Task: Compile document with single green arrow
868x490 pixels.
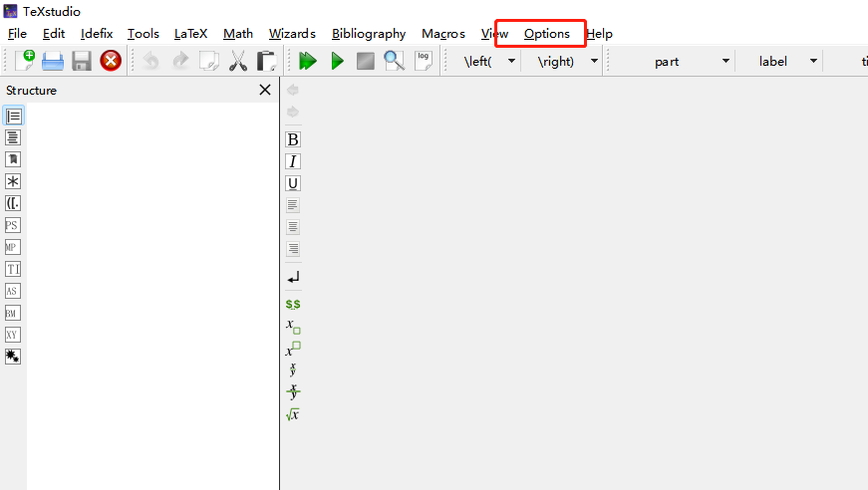Action: 337,61
